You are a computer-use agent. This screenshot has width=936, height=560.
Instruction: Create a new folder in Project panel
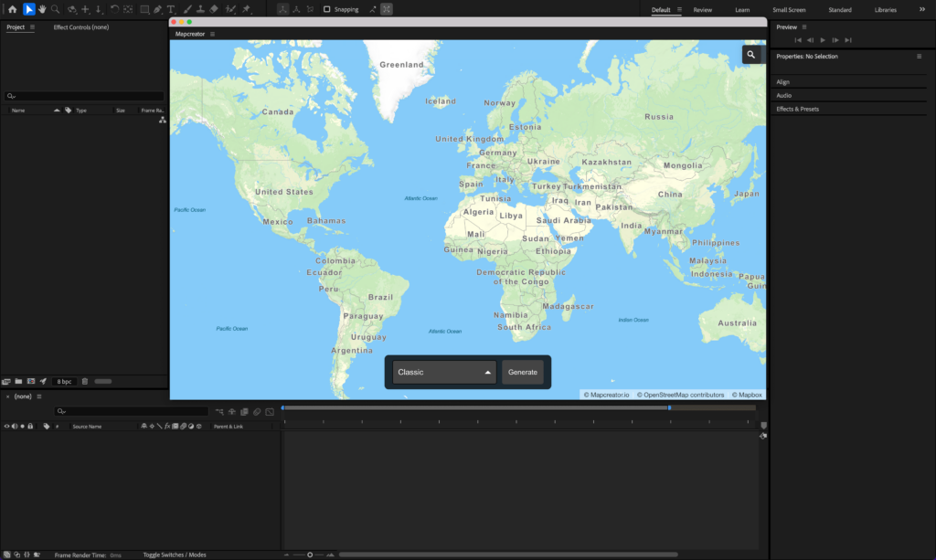coord(18,381)
